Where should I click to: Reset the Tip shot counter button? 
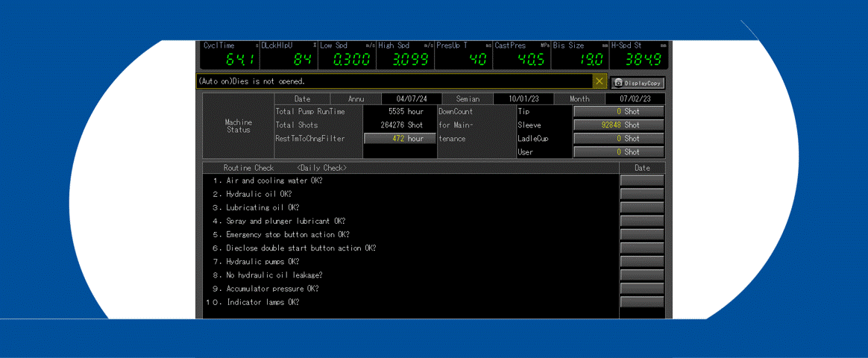coord(618,112)
